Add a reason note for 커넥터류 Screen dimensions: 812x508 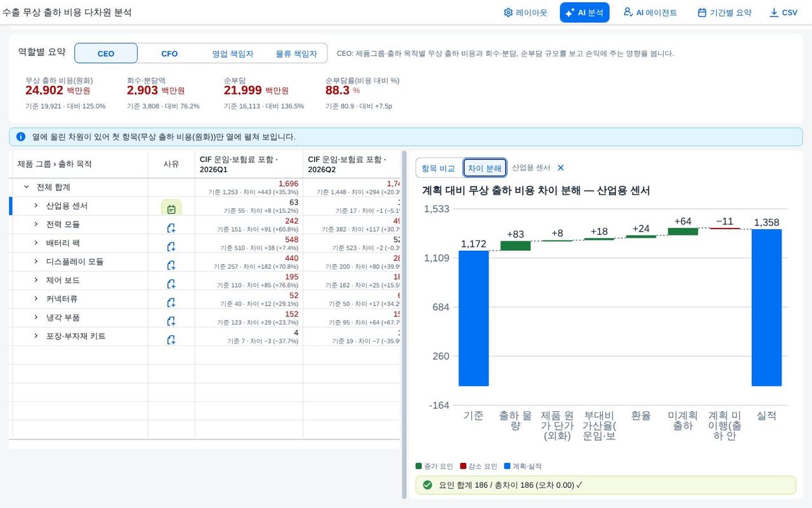tap(171, 302)
